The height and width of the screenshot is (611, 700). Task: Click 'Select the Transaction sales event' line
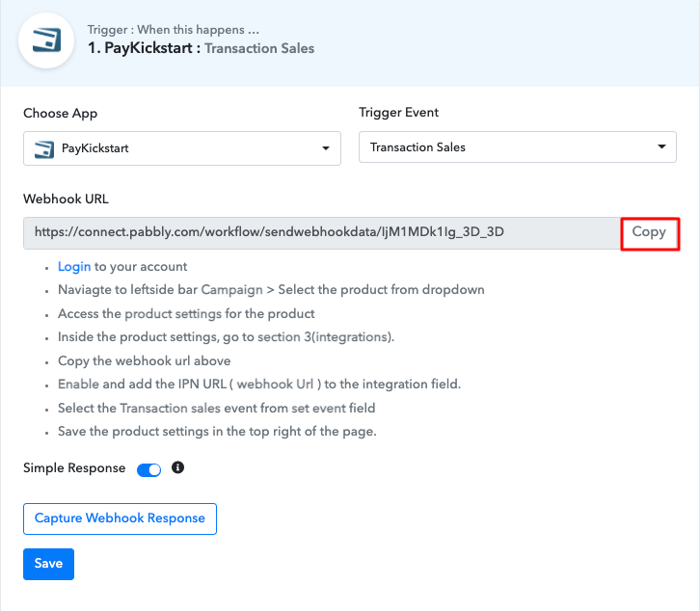[x=217, y=408]
